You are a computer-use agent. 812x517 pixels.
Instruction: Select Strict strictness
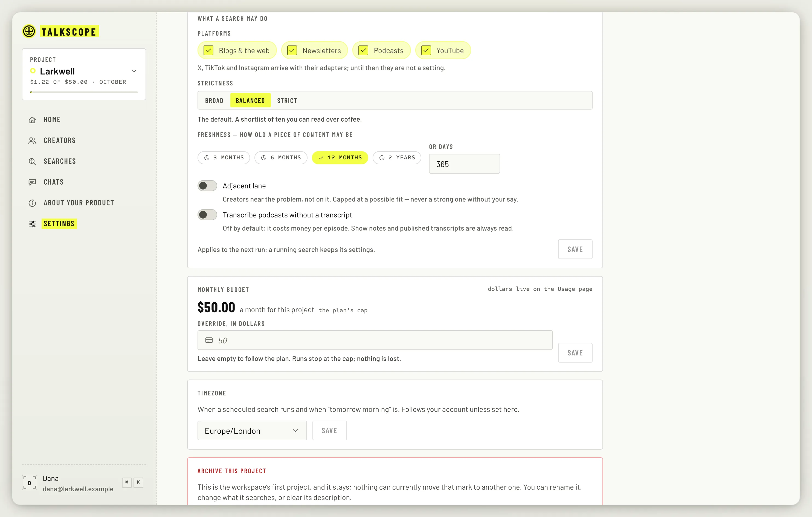287,100
